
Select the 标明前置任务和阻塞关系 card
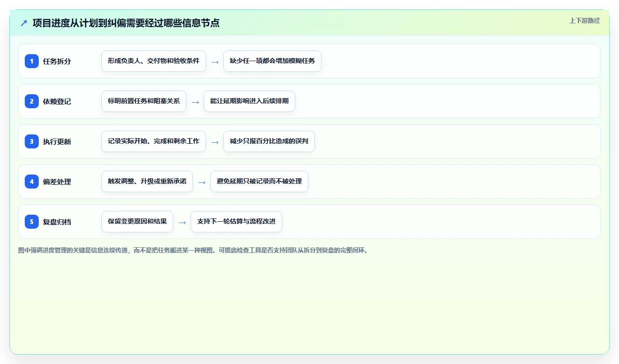144,101
